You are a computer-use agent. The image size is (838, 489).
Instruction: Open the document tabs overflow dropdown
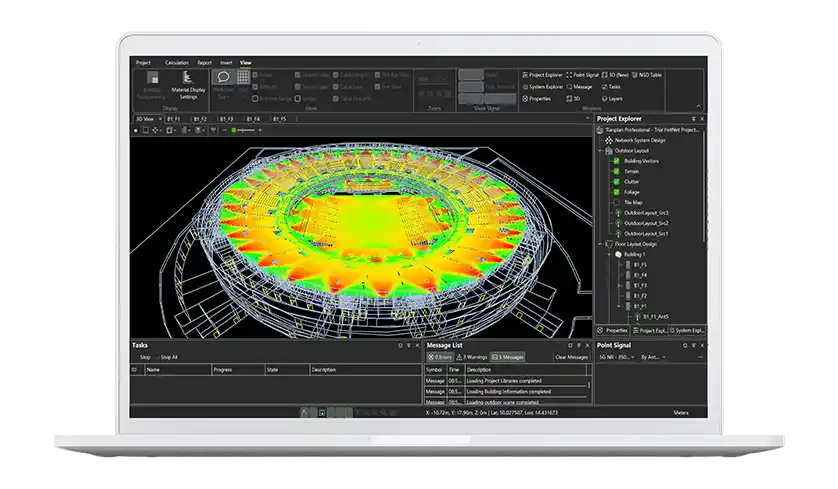click(587, 119)
